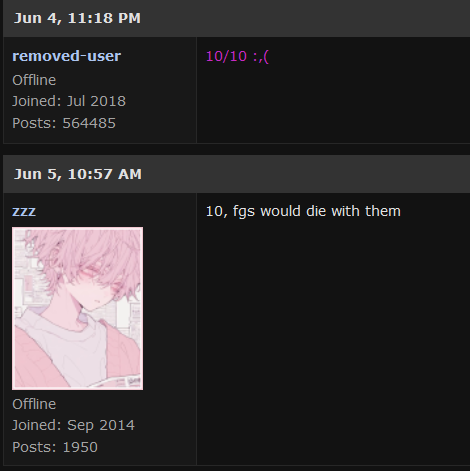Click the "Posts: 564485" count
Screen dimensions: 470x471
64,123
